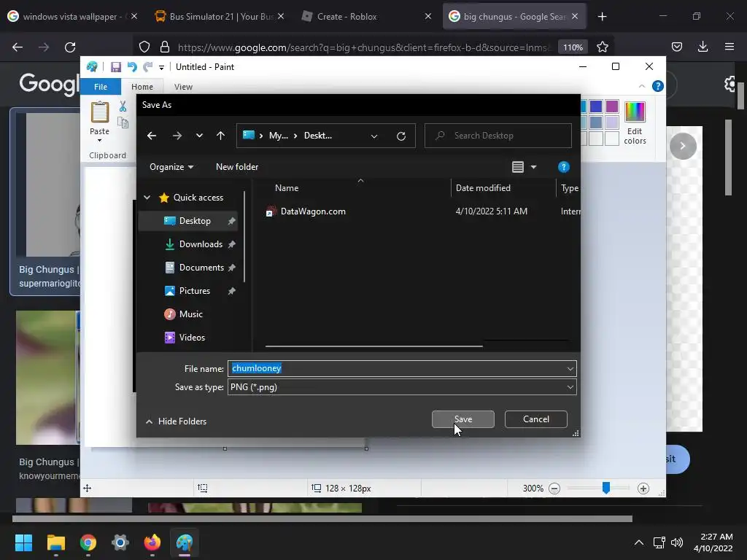Click the Copy icon in Paint's clipboard group
Screen dimensions: 747x560
click(123, 122)
